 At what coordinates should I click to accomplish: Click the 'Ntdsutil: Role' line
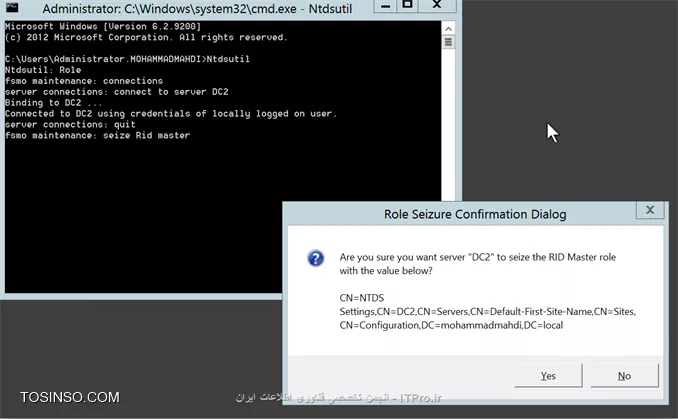(43, 70)
